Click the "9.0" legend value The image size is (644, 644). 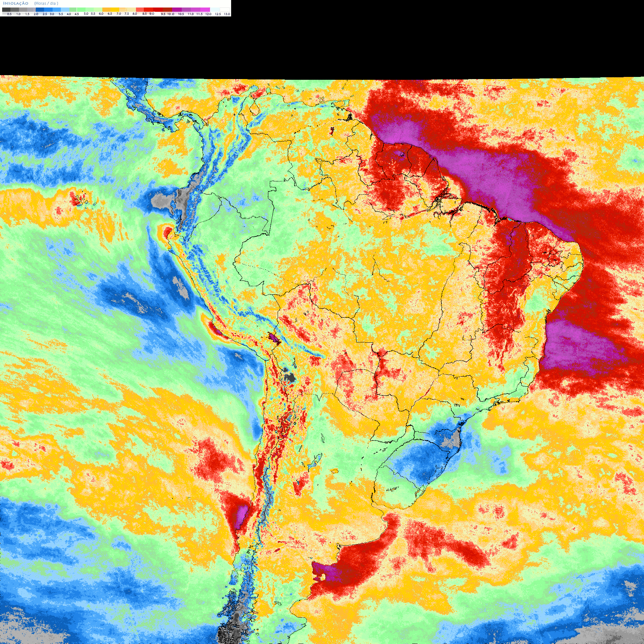coord(152,14)
